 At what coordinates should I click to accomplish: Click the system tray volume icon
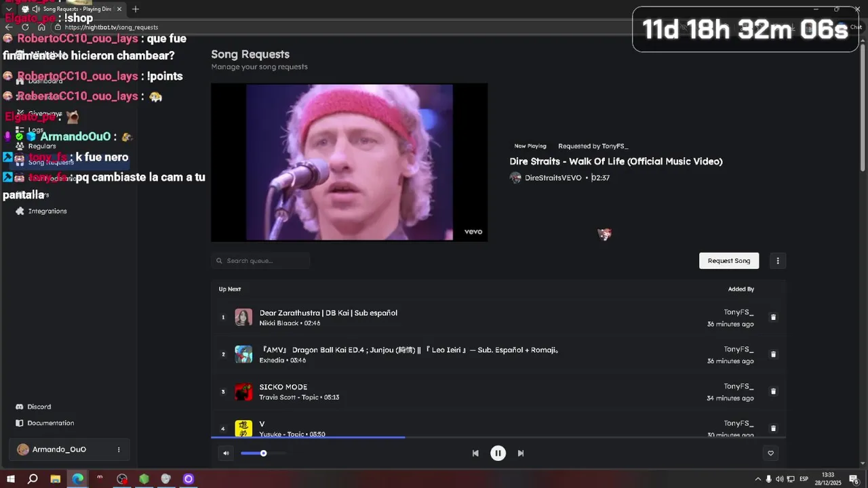point(780,479)
